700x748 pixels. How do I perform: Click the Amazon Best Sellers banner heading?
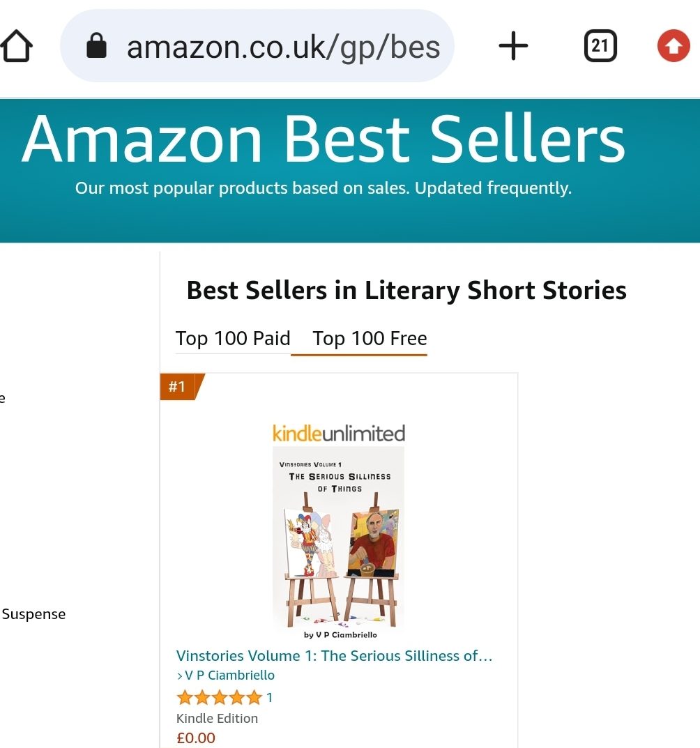pyautogui.click(x=324, y=139)
